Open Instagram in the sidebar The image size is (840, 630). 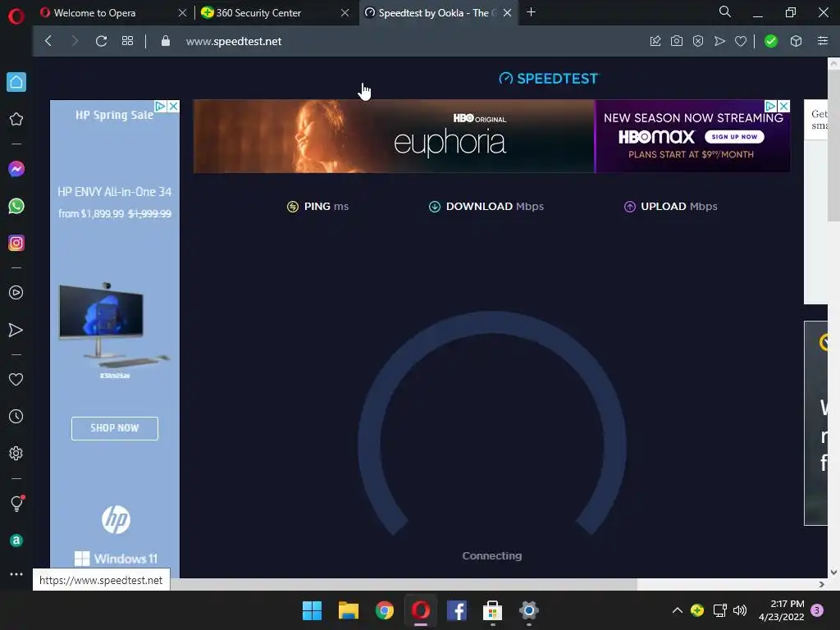[x=16, y=243]
